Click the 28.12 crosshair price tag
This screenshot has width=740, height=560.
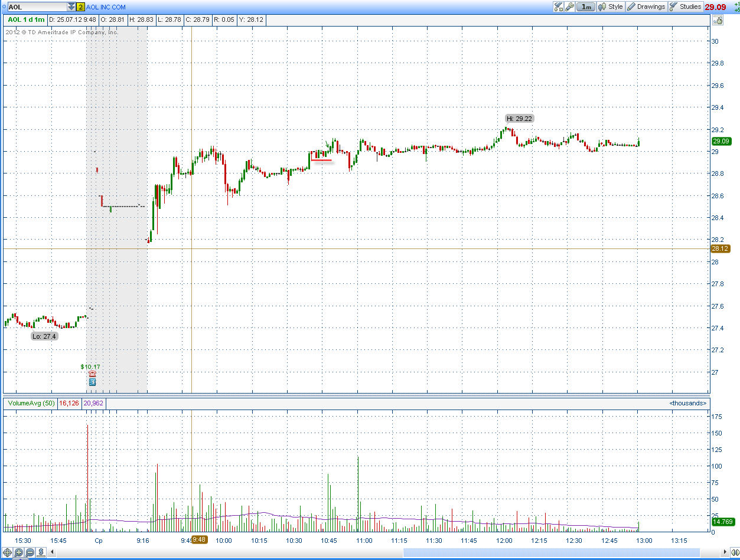(721, 249)
